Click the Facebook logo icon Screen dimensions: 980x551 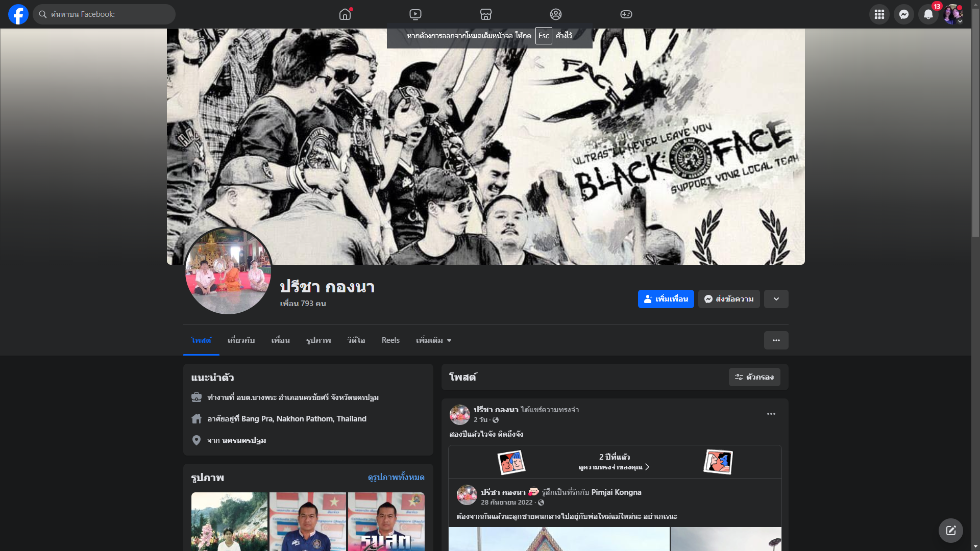tap(18, 14)
